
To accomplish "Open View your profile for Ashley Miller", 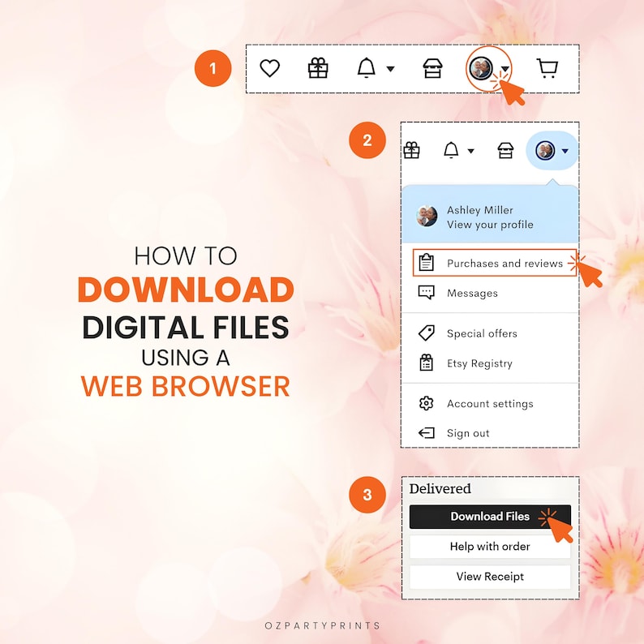I will click(x=490, y=225).
